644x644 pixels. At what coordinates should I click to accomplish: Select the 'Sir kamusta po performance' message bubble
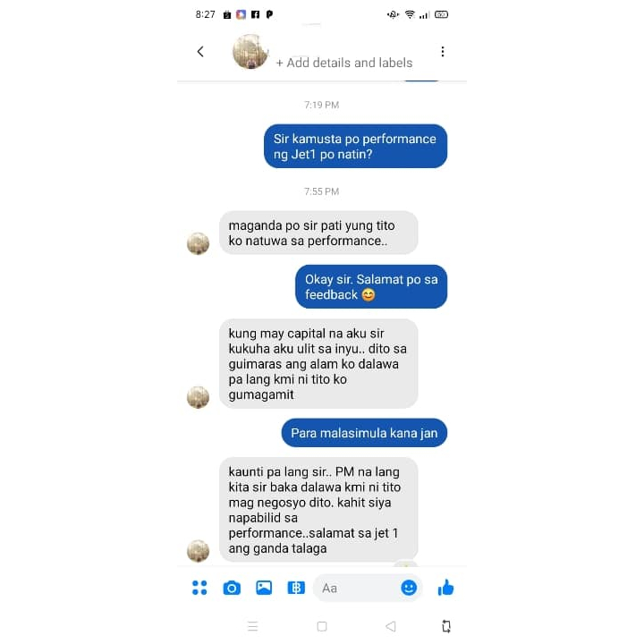(x=355, y=146)
